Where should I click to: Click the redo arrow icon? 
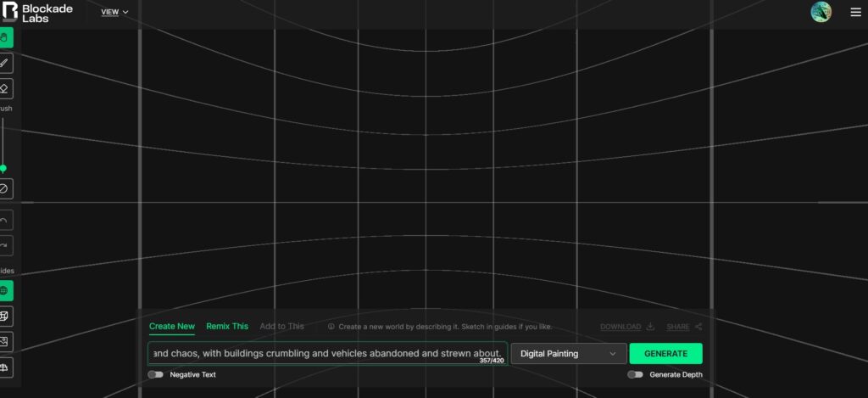coord(5,246)
